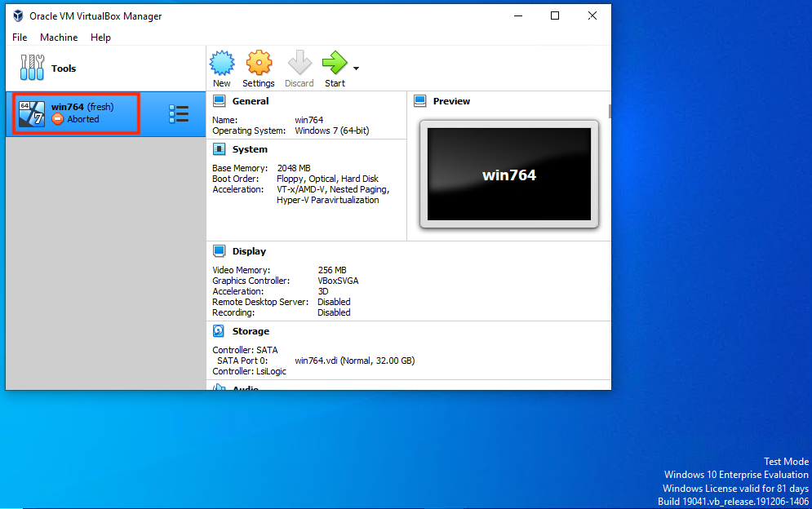Open the Help menu
The width and height of the screenshot is (812, 509).
(100, 38)
